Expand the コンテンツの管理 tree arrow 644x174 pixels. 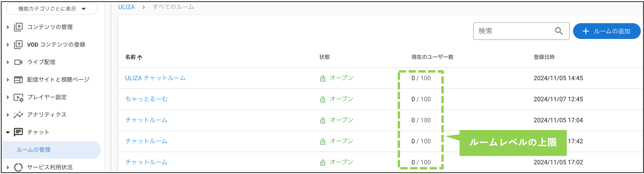pos(8,27)
